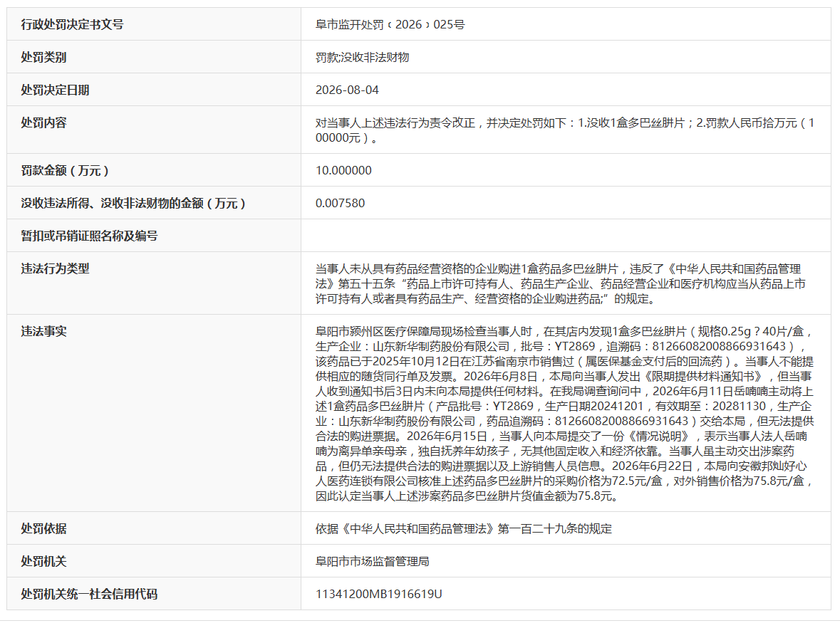Screen dimensions: 840x633
Task: Select value 罚款;没收非法财物
Action: tap(362, 57)
